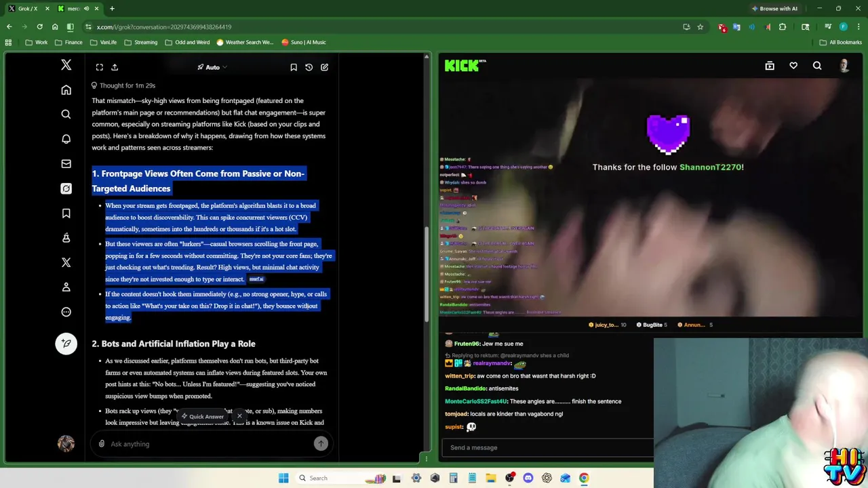Open Explore search in X sidebar
868x488 pixels.
coord(66,115)
